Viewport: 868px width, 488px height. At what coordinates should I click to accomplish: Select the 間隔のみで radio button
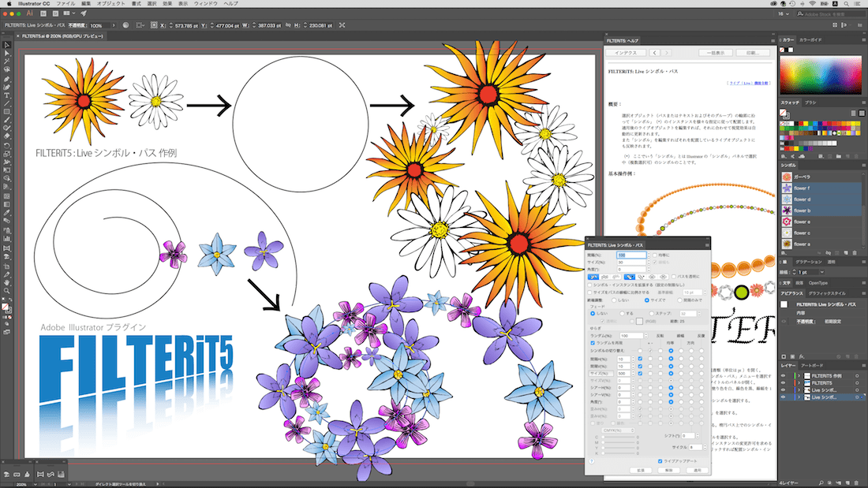(679, 300)
